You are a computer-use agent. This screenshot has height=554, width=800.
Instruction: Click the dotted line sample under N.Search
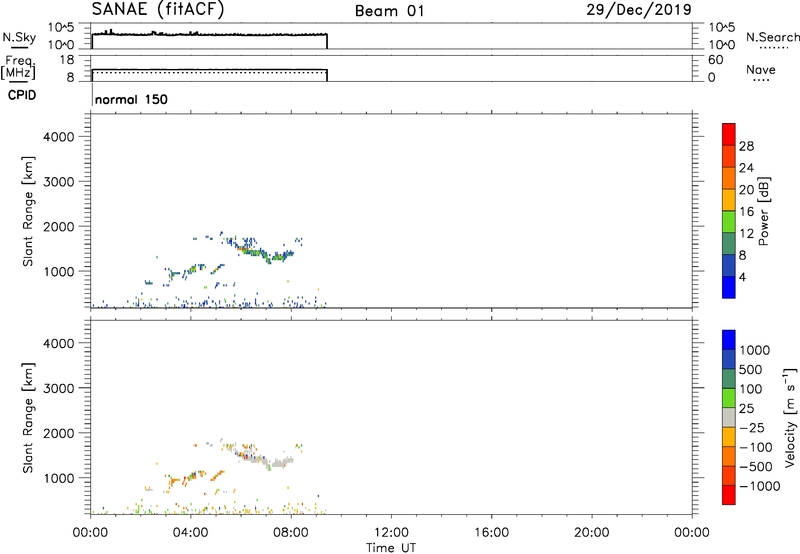point(773,48)
